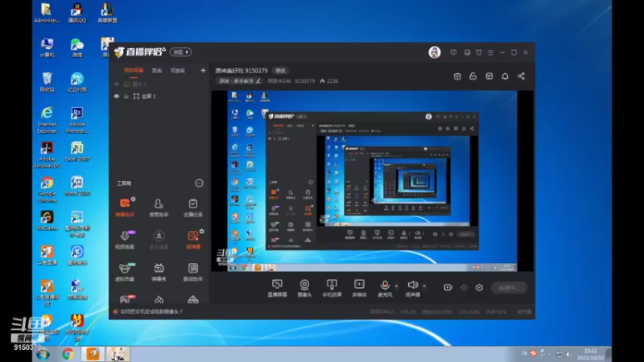Click the 连接中 start streaming button
This screenshot has width=644, height=362.
click(509, 287)
